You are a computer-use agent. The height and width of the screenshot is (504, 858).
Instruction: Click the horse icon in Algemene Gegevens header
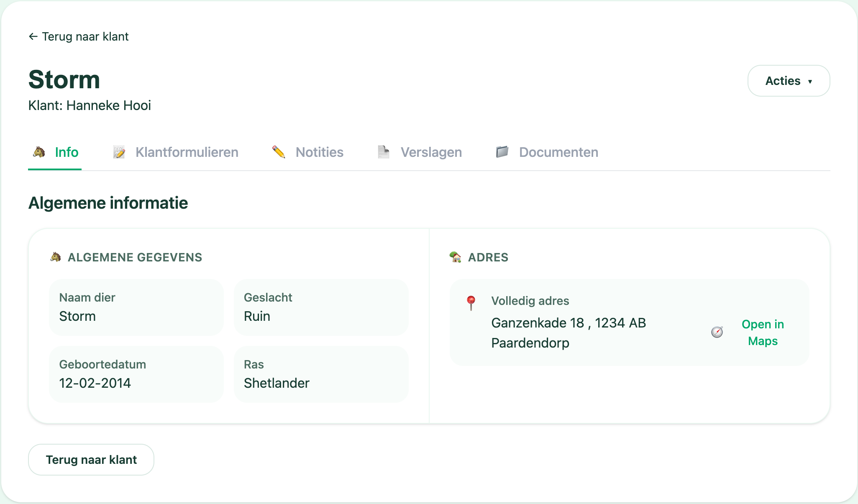coord(56,257)
